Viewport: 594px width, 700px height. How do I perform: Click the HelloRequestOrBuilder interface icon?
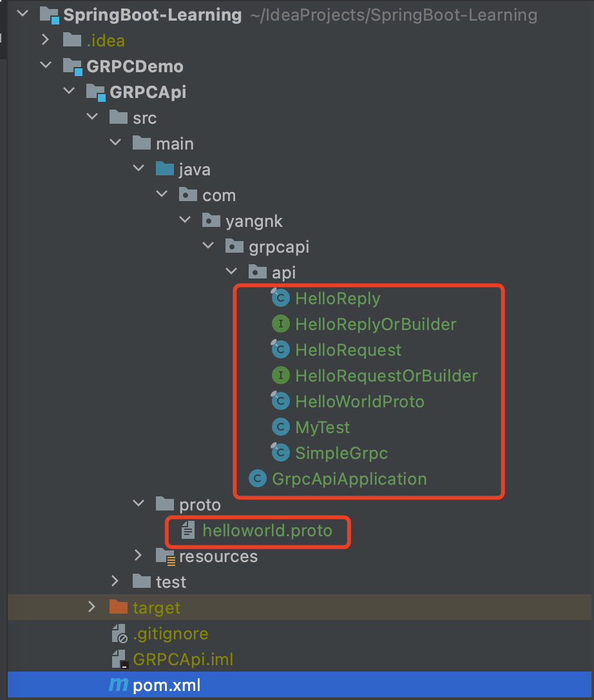pos(280,375)
